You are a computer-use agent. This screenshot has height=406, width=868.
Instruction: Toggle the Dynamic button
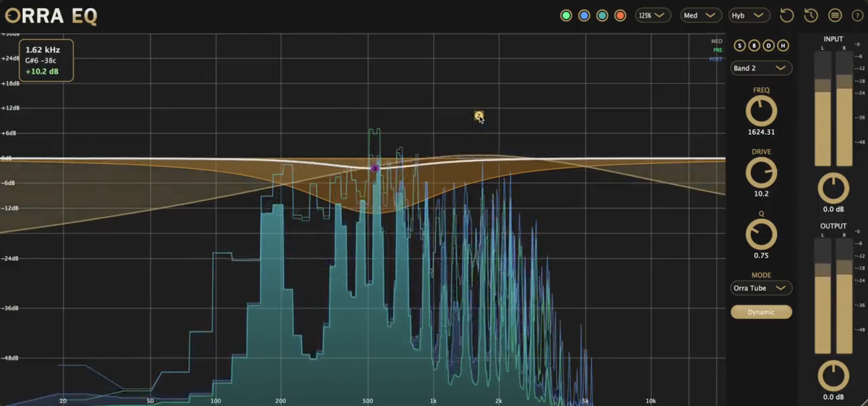[761, 312]
